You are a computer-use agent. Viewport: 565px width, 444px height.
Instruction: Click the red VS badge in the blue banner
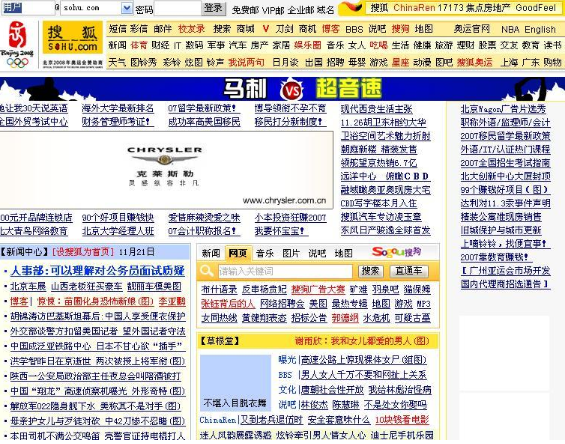tap(291, 89)
